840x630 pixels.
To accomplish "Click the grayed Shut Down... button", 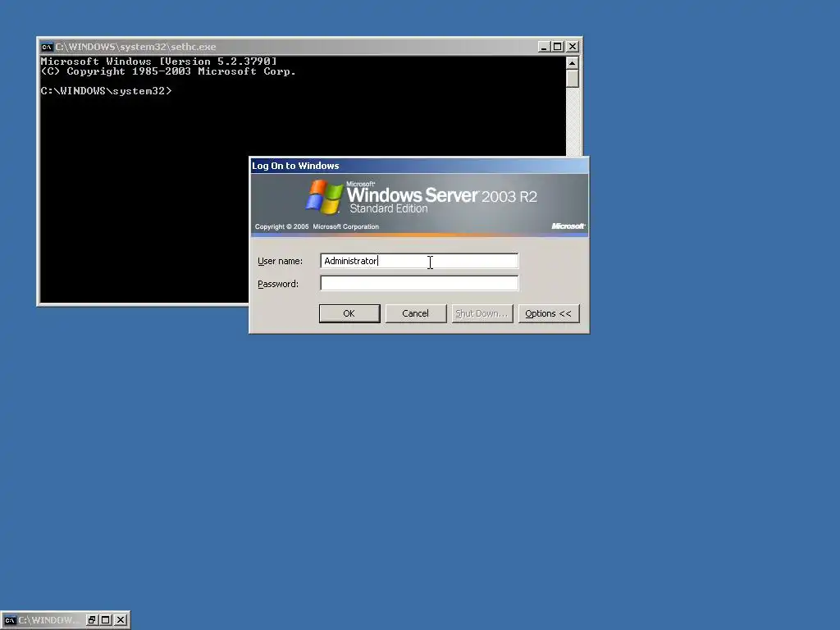I will pos(482,313).
